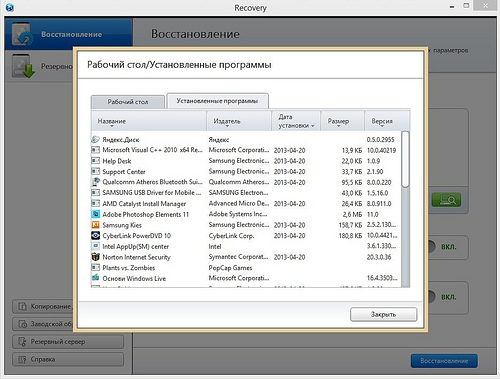
Task: Click version 0.5.0.2955 cell
Action: [380, 140]
